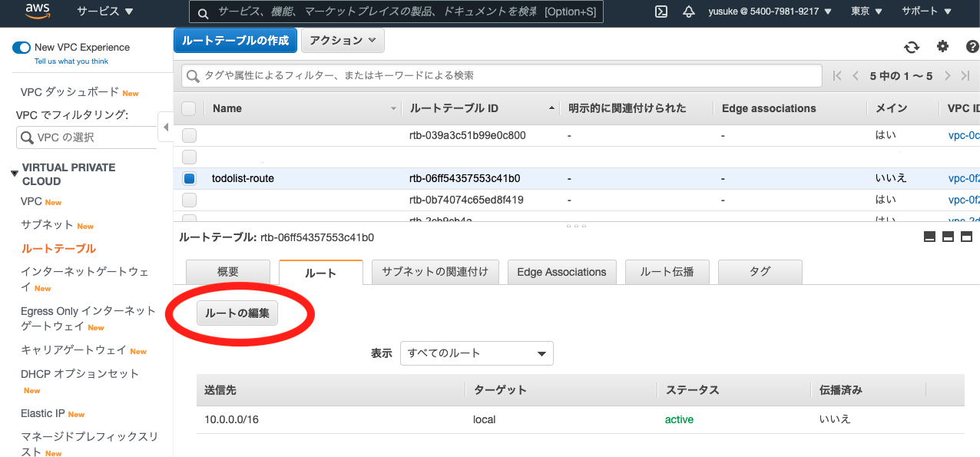Viewport: 980px width, 457px height.
Task: Open the すべてのルート display dropdown
Action: tap(477, 353)
